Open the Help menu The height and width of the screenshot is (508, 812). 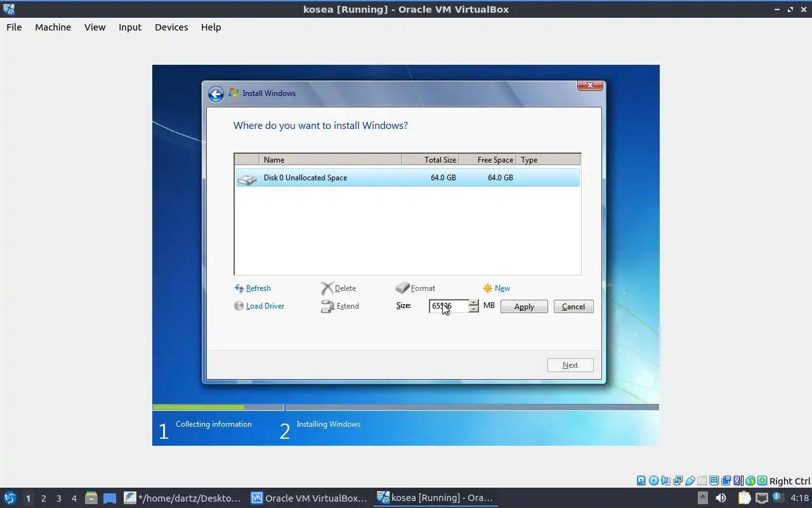(x=211, y=27)
